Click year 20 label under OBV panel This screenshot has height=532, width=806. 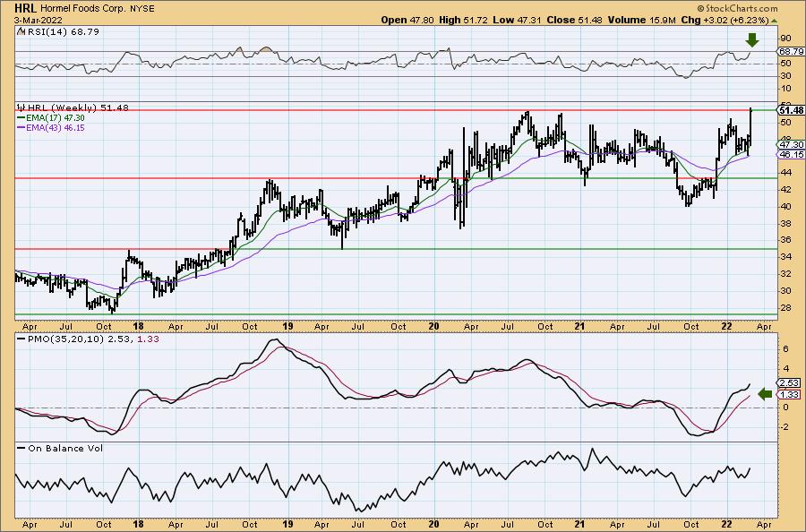433,524
